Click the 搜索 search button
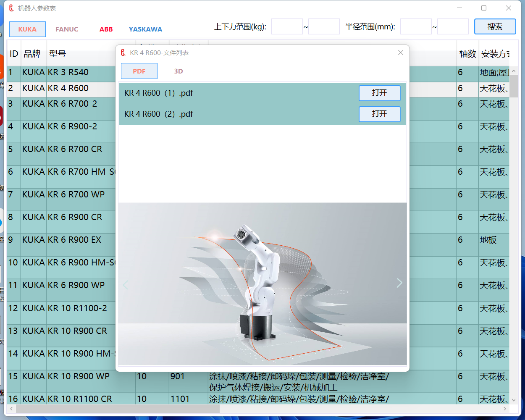The width and height of the screenshot is (525, 420). [495, 26]
